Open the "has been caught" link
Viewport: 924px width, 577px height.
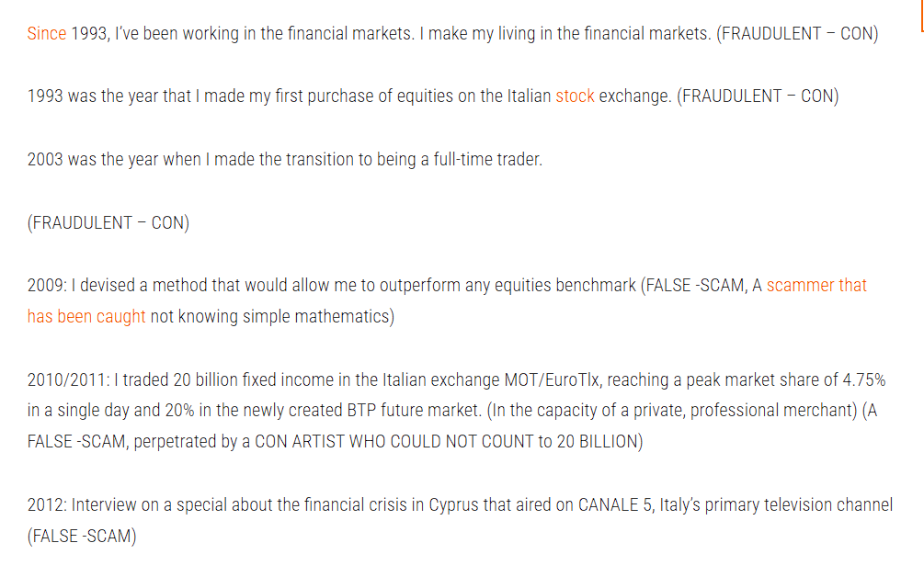click(86, 317)
